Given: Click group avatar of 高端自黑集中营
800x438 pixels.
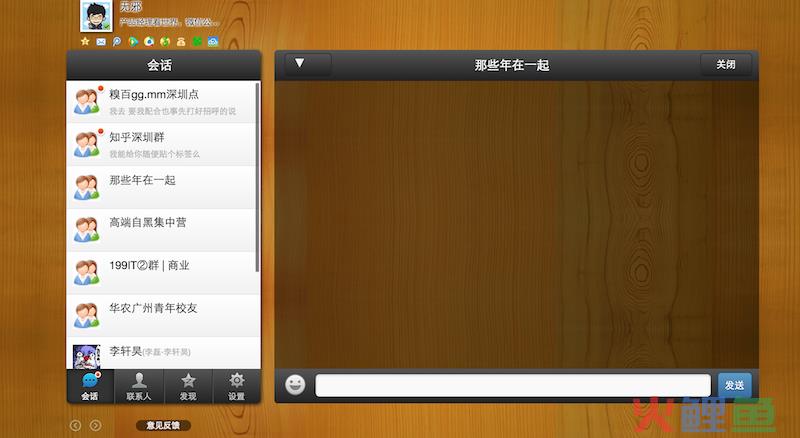Looking at the screenshot, I should click(87, 230).
